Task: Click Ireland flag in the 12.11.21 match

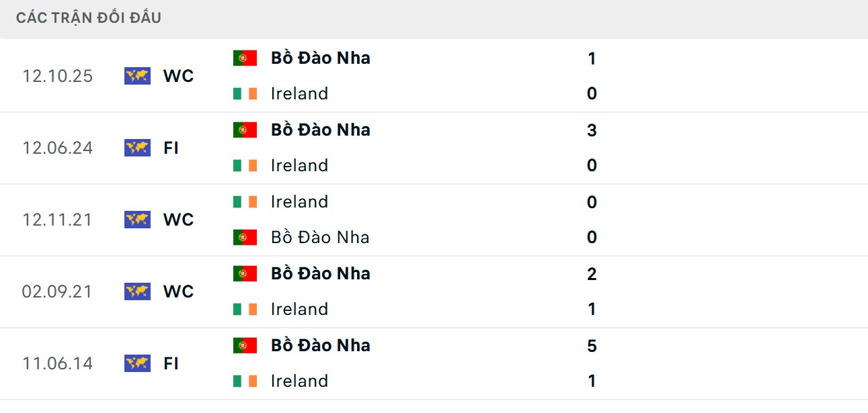Action: pyautogui.click(x=245, y=201)
